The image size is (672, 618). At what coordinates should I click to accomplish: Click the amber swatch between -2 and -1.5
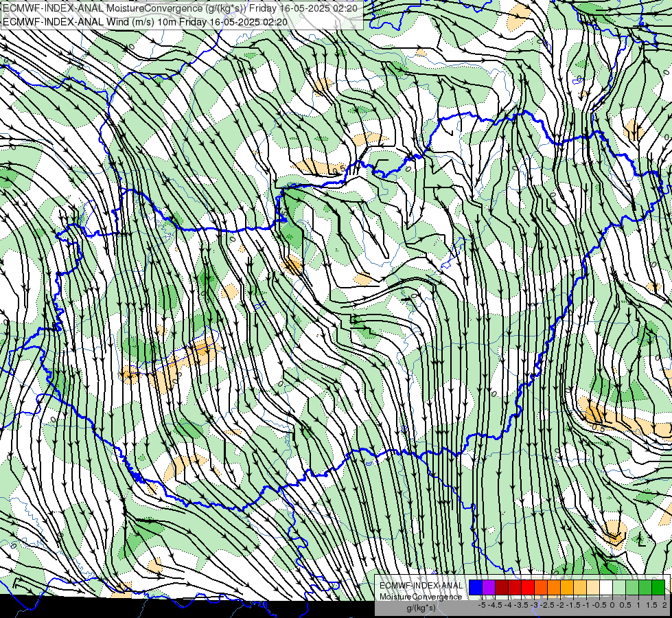click(566, 587)
